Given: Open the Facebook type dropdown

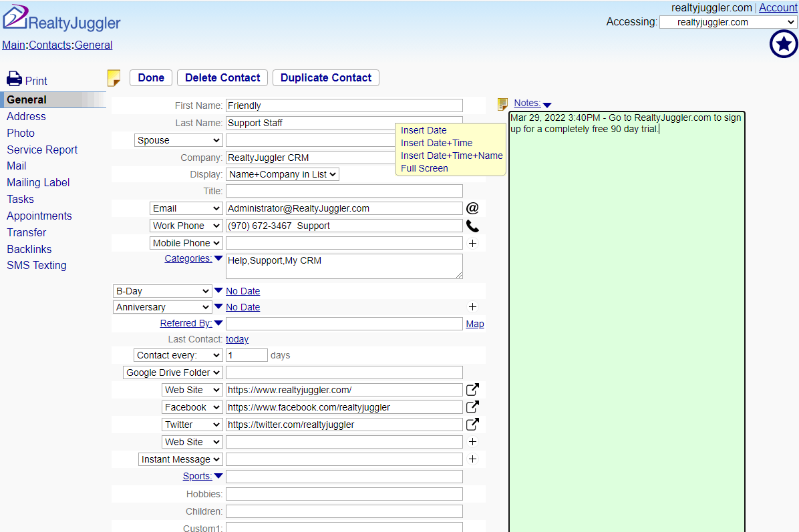Looking at the screenshot, I should coord(192,407).
